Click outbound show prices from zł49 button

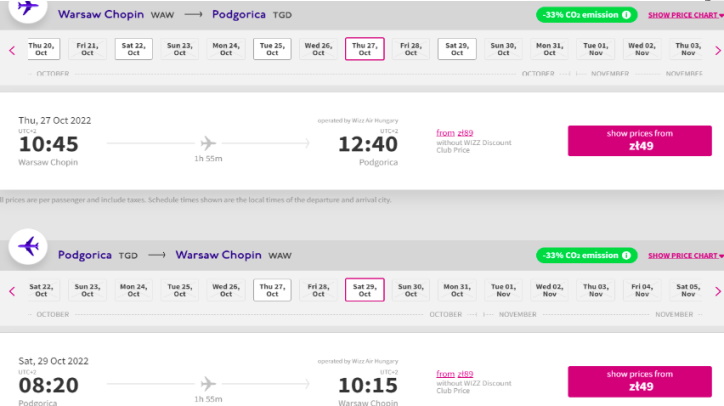click(640, 140)
